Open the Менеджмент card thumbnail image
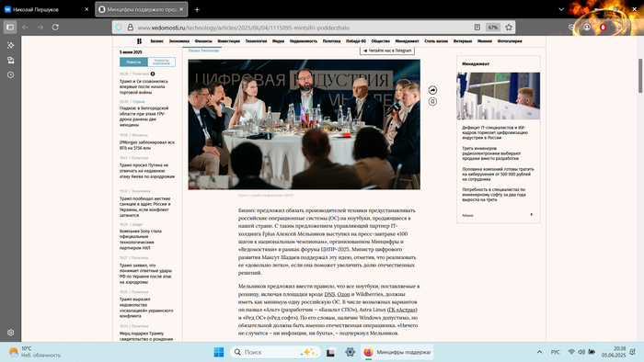The height and width of the screenshot is (362, 644). coord(499,96)
